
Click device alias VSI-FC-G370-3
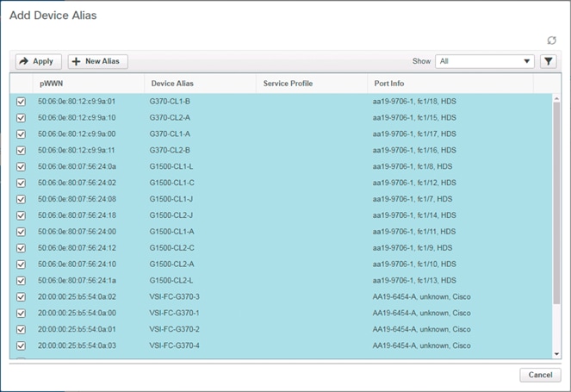click(175, 296)
